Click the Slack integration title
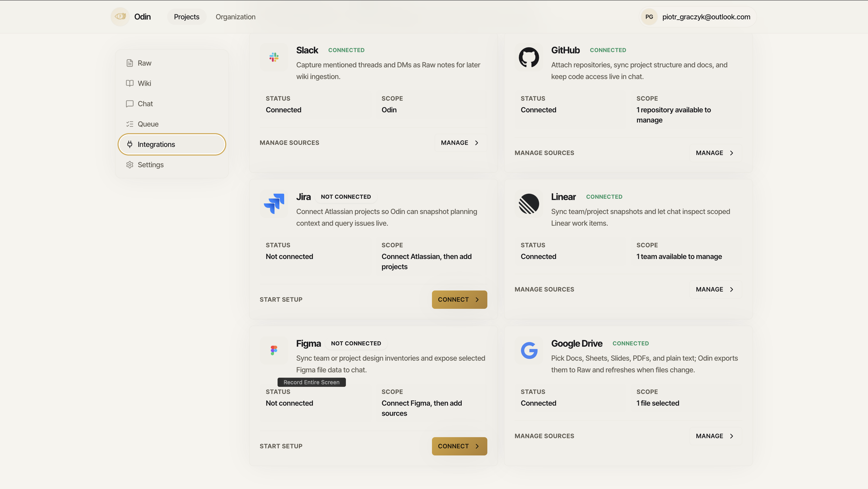868x489 pixels. click(x=307, y=50)
